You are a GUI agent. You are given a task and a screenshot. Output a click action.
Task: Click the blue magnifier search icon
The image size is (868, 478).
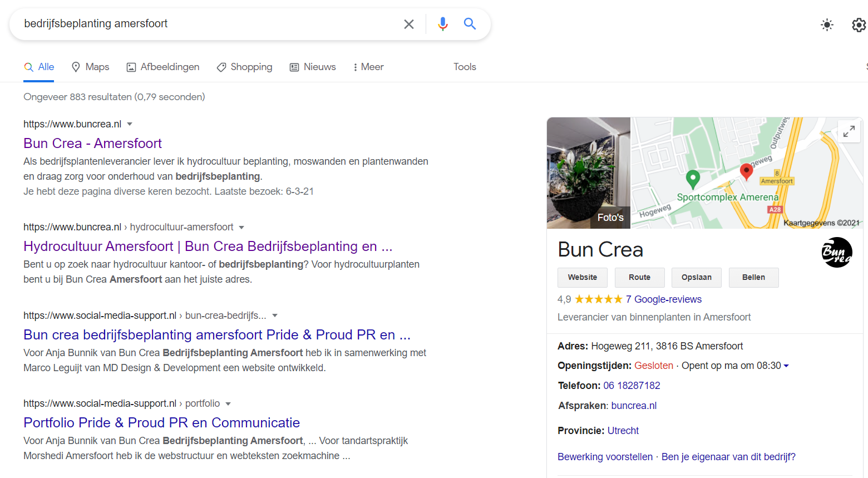coord(470,23)
